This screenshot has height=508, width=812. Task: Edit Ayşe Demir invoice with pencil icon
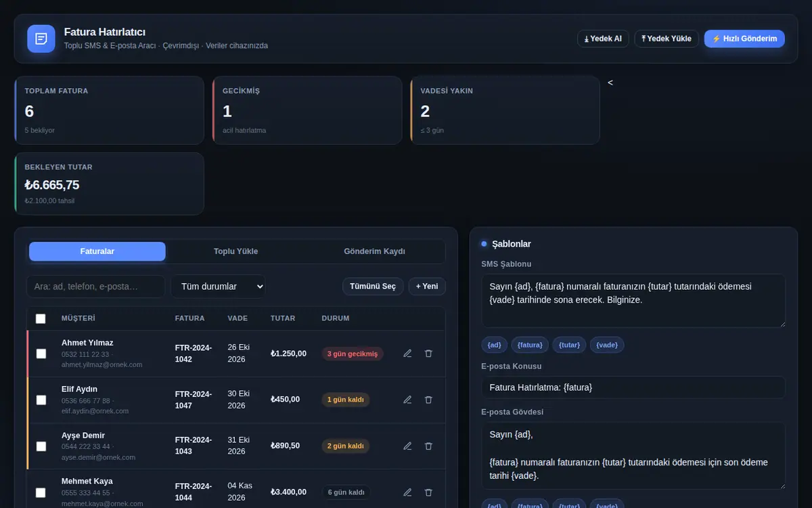(x=407, y=446)
